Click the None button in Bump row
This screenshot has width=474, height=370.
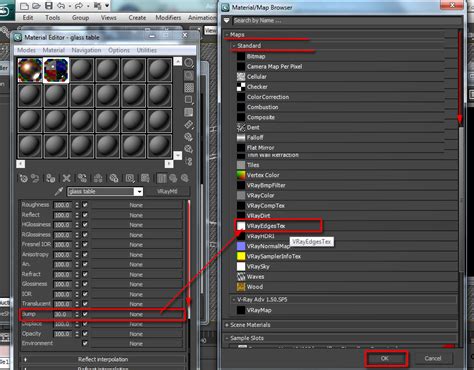tap(136, 314)
